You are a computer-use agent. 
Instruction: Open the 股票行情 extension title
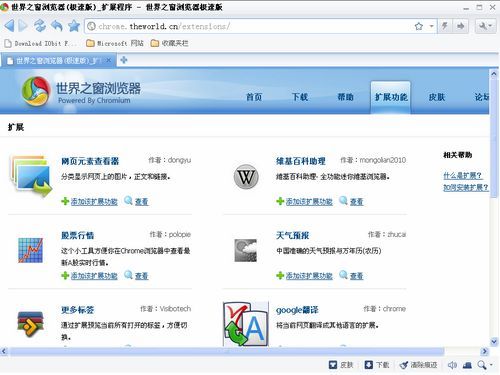point(77,235)
